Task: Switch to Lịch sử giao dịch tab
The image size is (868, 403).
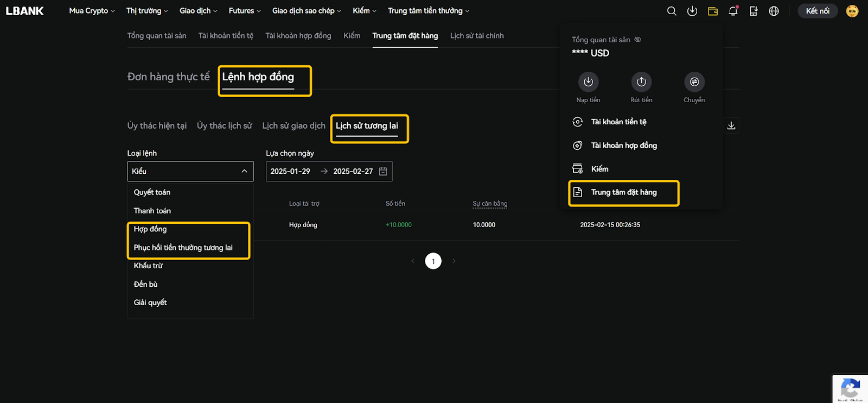Action: click(293, 125)
